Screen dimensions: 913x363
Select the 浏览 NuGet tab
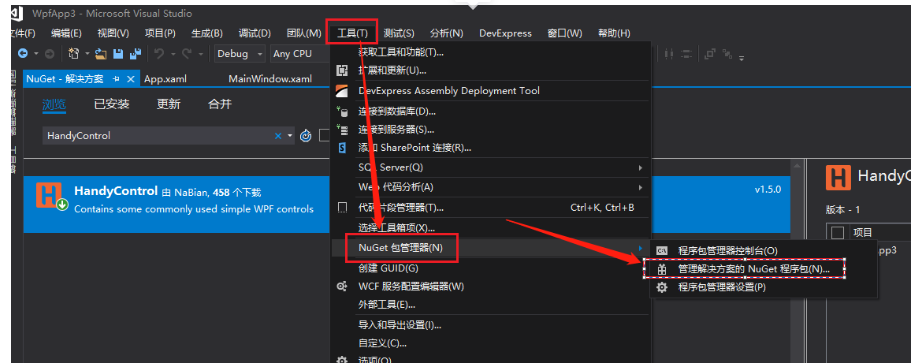[54, 104]
